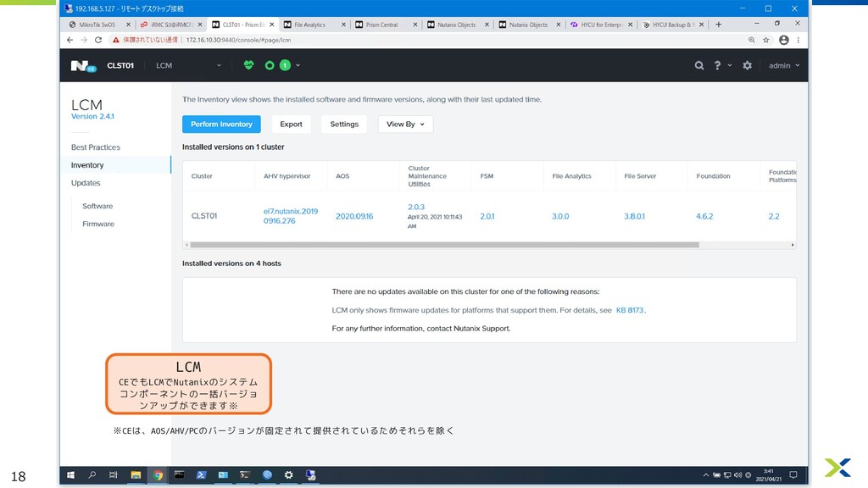The image size is (868, 488).
Task: Click the green circle alerts status icon
Action: coord(270,65)
